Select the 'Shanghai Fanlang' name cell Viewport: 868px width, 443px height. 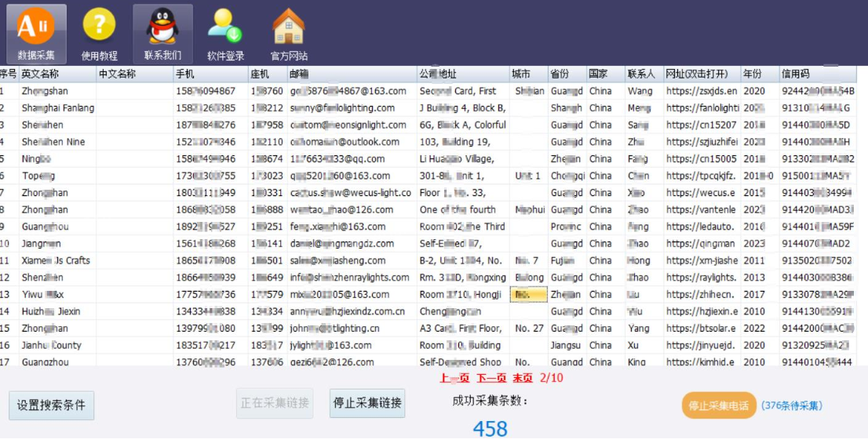click(57, 108)
